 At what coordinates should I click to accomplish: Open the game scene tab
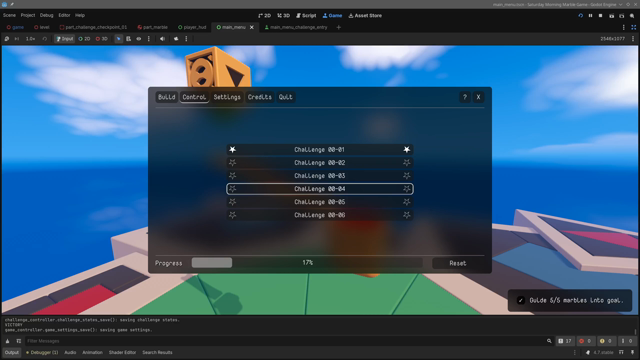15,27
